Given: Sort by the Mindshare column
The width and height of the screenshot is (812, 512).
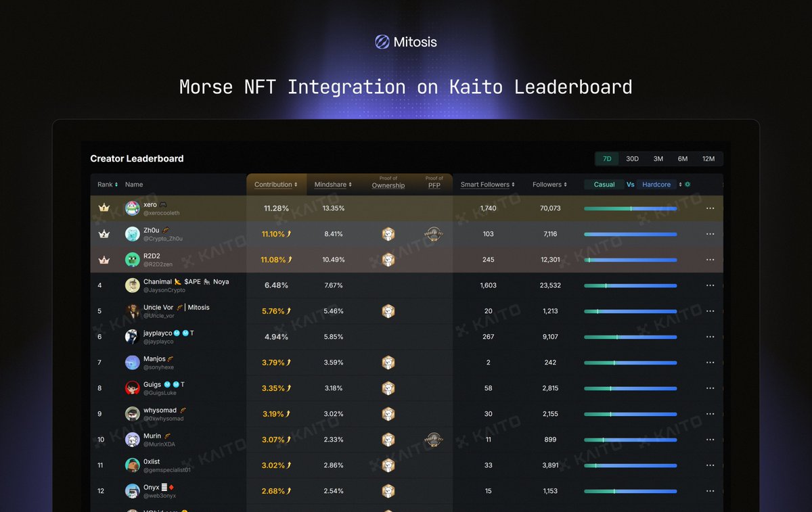Looking at the screenshot, I should [333, 185].
